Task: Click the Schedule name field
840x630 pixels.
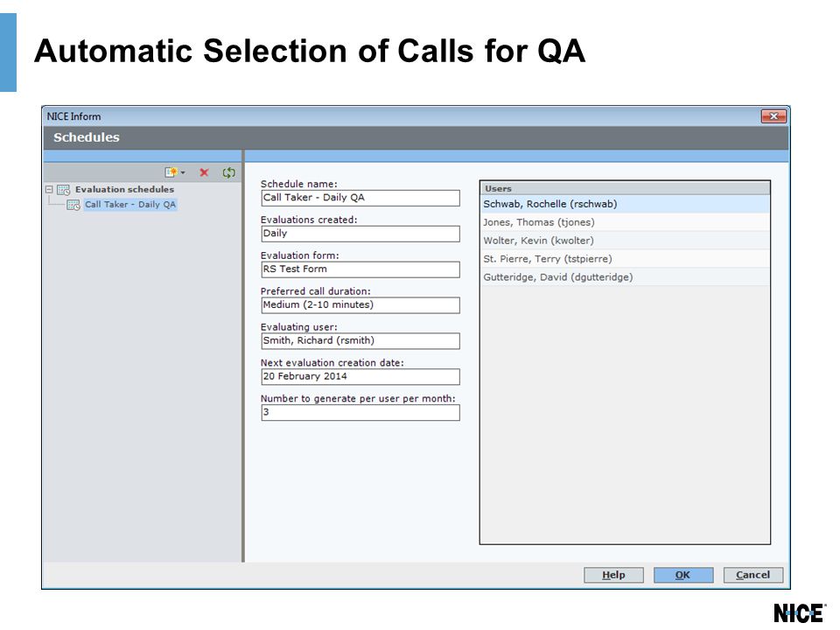Action: tap(360, 198)
